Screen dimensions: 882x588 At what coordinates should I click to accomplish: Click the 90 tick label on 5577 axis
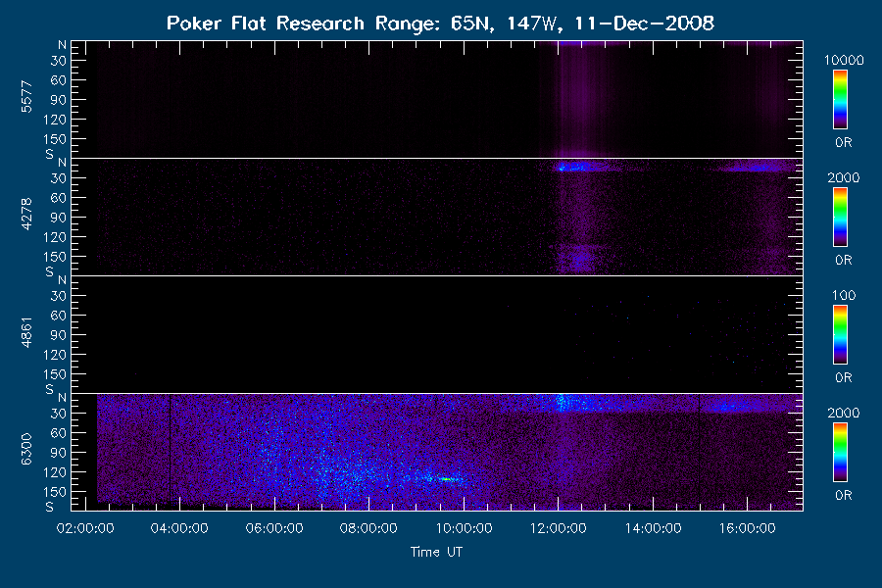coord(59,100)
